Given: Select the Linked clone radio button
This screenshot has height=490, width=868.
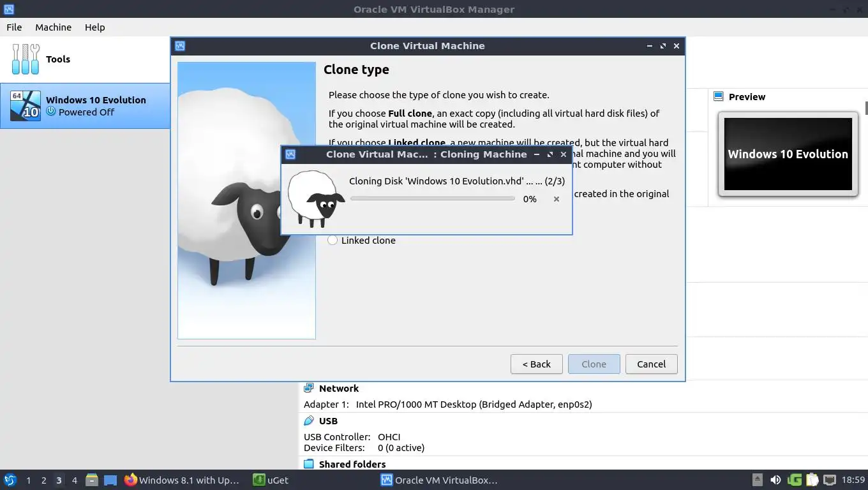Looking at the screenshot, I should (333, 241).
